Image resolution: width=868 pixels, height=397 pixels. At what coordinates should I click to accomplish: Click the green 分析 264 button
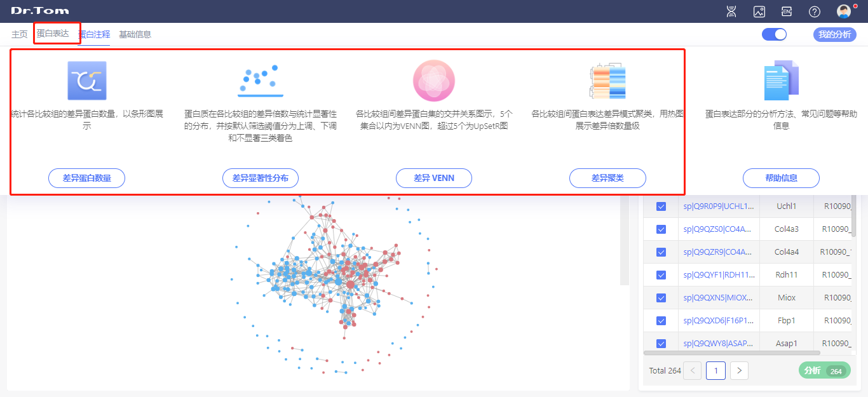[824, 370]
